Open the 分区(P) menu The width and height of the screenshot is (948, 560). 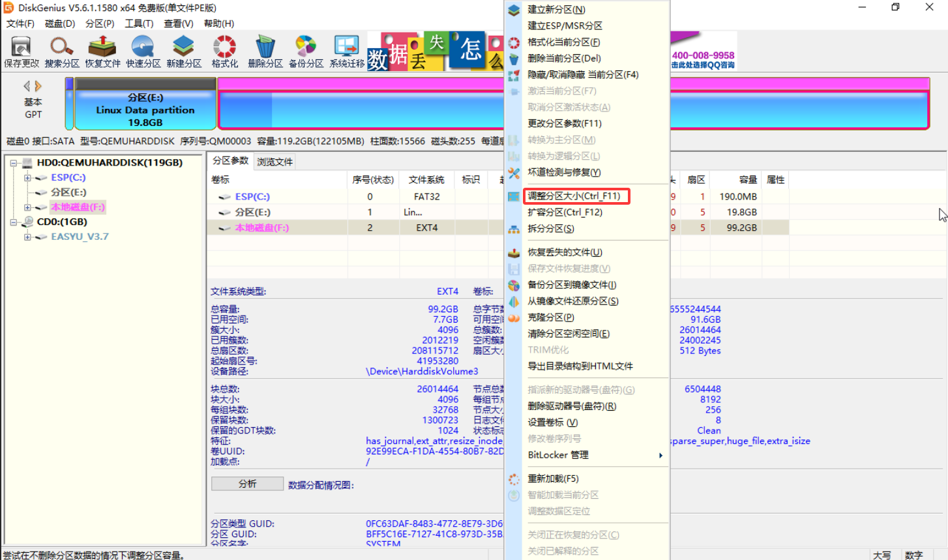point(100,23)
